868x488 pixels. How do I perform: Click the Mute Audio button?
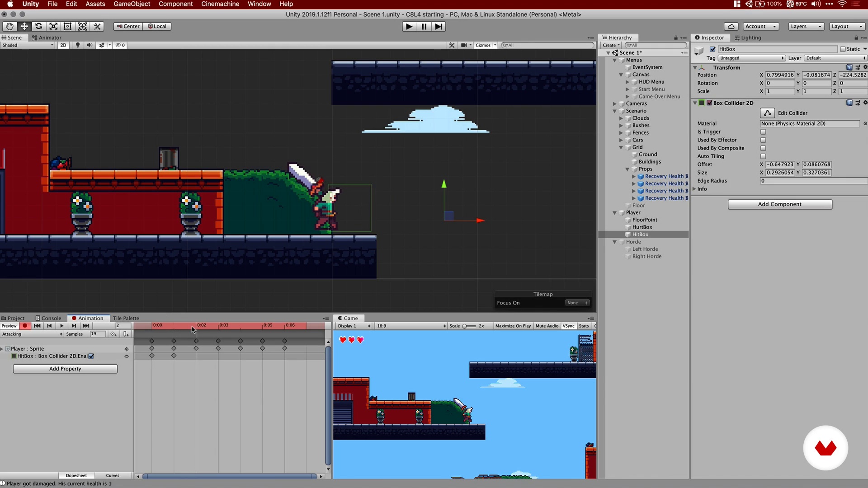pos(547,326)
